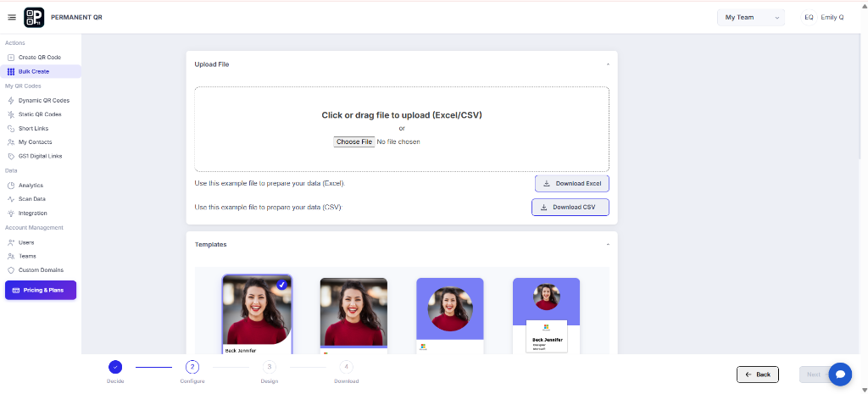Screen dimensions: 868x394
Task: Click the Choose File button
Action: [x=353, y=142]
